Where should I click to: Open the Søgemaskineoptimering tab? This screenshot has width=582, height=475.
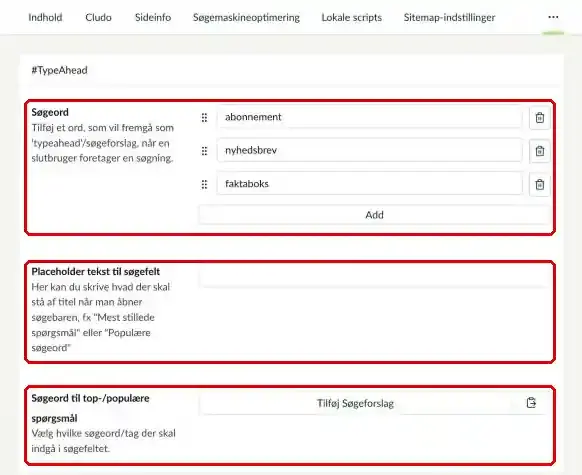point(246,17)
